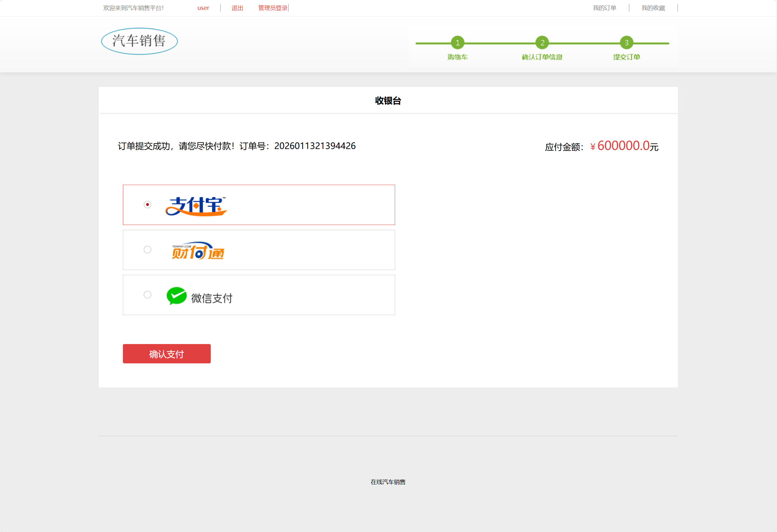Screen dimensions: 777x532
Task: Click the 在线汽车销售 footer text
Action: 388,482
